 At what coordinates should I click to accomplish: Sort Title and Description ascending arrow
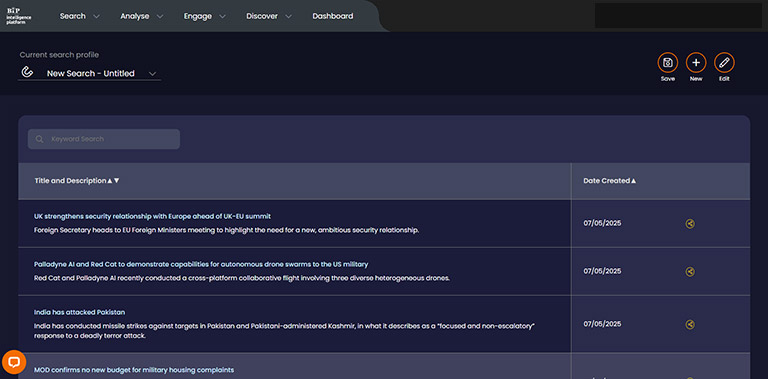110,181
